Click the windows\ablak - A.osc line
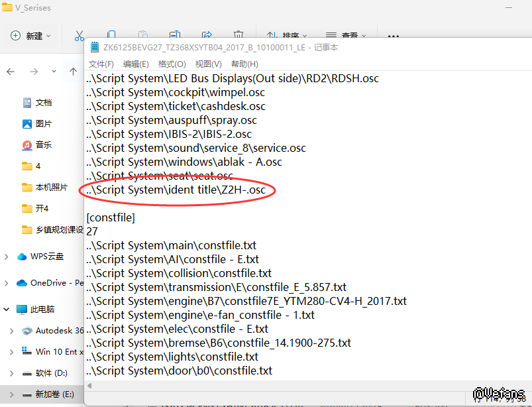The height and width of the screenshot is (407, 532). [184, 162]
